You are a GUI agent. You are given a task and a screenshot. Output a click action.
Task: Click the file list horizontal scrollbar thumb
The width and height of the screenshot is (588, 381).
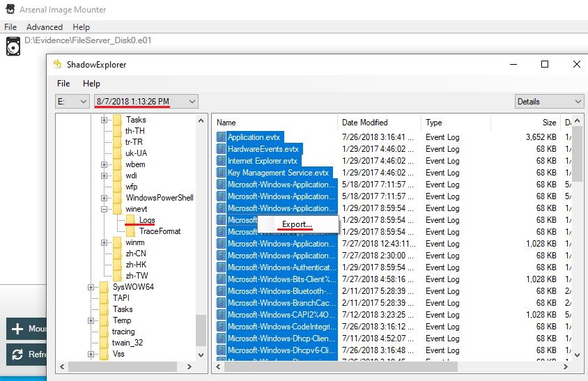[x=341, y=367]
